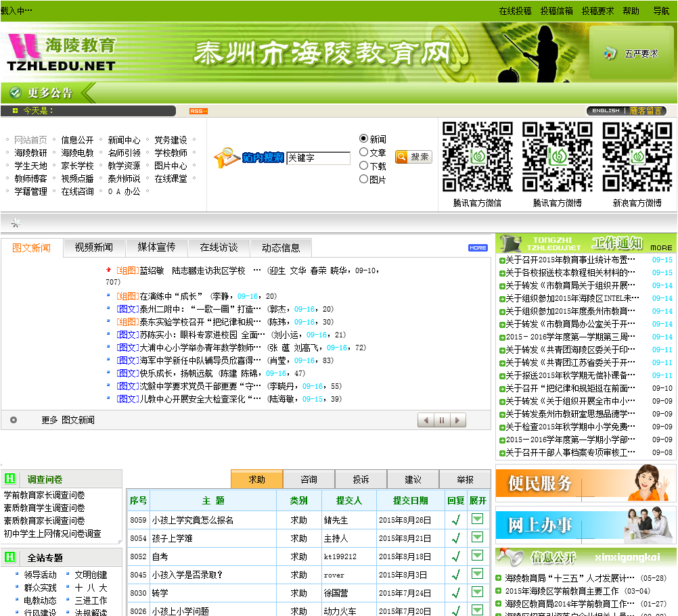678x616 pixels.
Task: Pause the news slideshow
Action: click(x=442, y=421)
